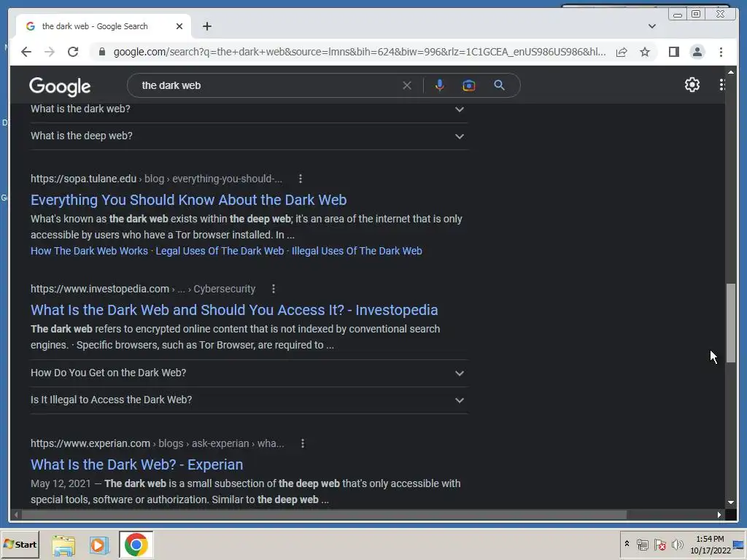The image size is (747, 560).
Task: Click the Chrome taskbar icon
Action: point(136,545)
